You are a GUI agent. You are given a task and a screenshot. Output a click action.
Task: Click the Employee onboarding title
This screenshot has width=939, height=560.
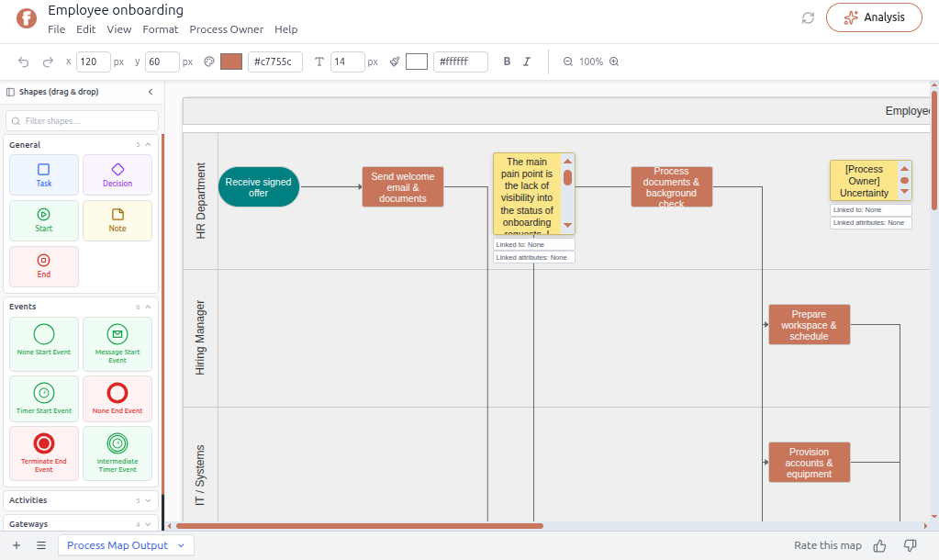[x=116, y=10]
